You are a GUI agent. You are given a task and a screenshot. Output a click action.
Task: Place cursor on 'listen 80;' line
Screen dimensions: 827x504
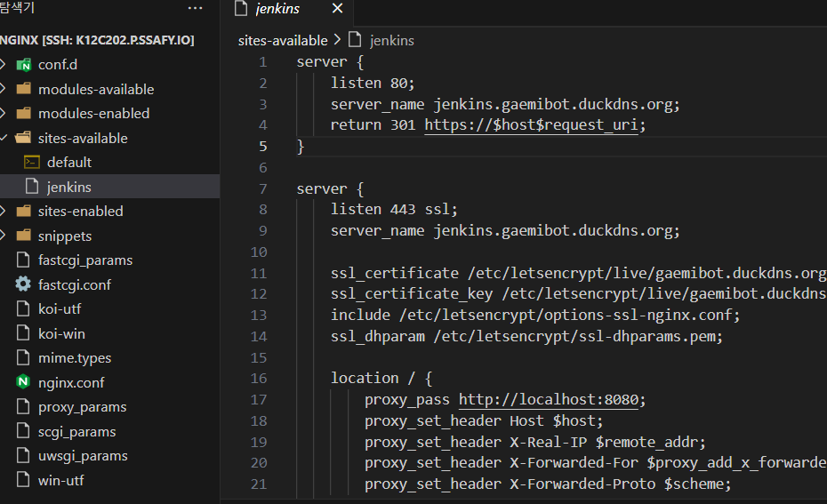click(373, 83)
